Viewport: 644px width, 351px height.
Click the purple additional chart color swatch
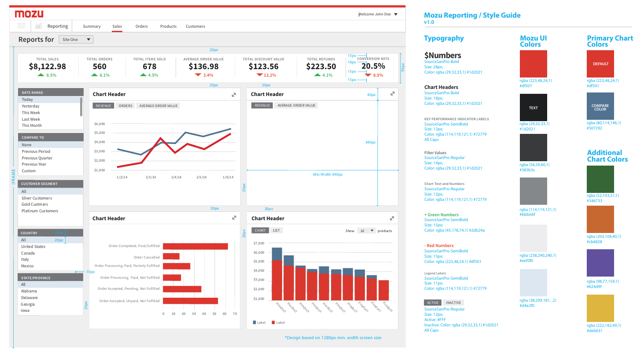[x=600, y=263]
